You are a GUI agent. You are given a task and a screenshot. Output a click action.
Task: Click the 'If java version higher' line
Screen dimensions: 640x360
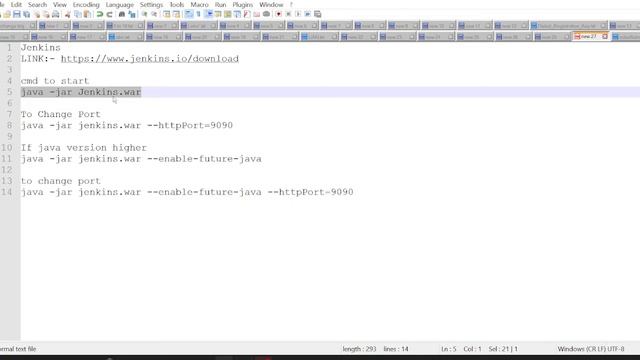point(84,147)
